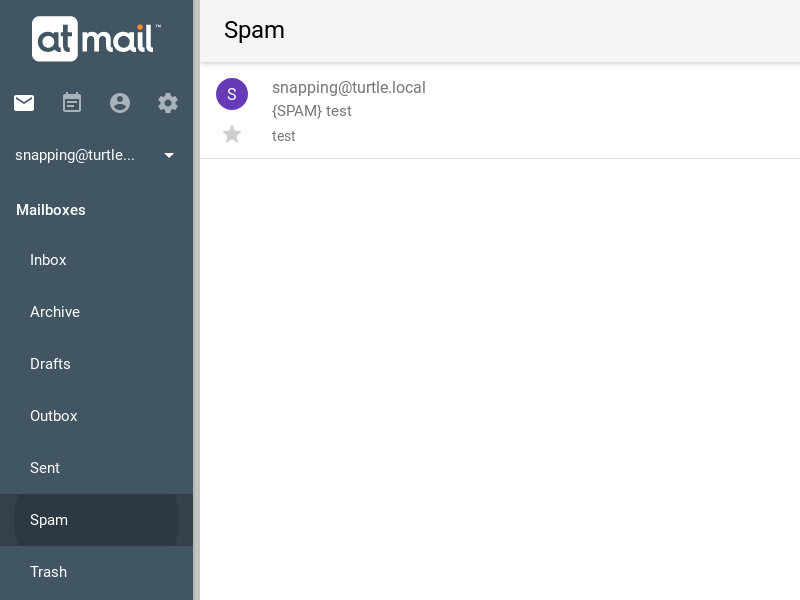Screen dimensions: 800x600
Task: Click the atmail logo
Action: [x=96, y=39]
